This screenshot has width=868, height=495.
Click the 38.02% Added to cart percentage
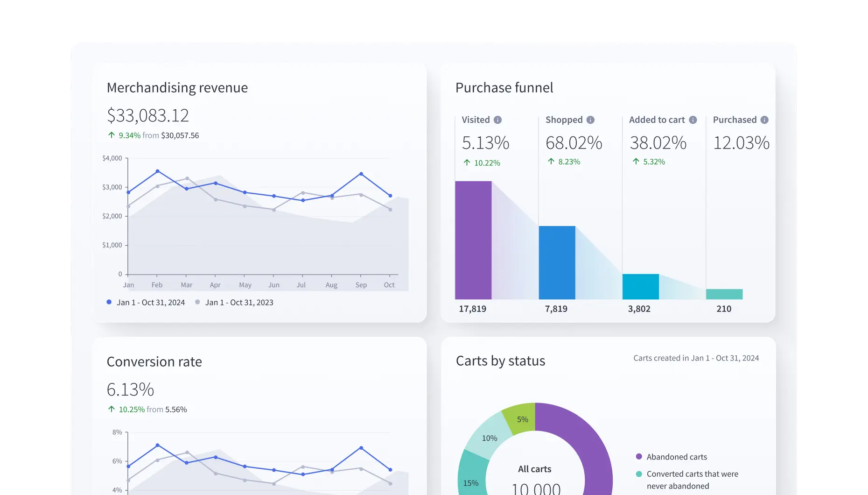click(658, 143)
